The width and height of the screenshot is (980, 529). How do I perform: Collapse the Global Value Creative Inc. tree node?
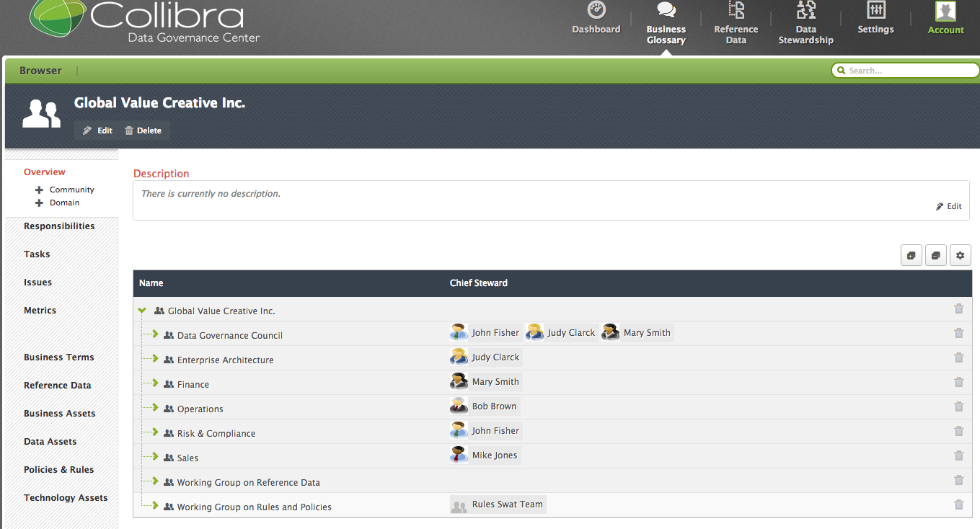[142, 311]
